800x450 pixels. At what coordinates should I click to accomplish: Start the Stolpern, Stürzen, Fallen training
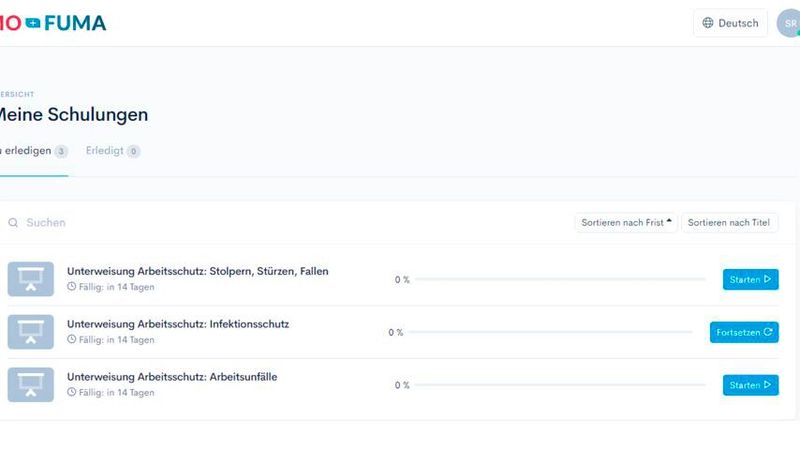[x=750, y=280]
